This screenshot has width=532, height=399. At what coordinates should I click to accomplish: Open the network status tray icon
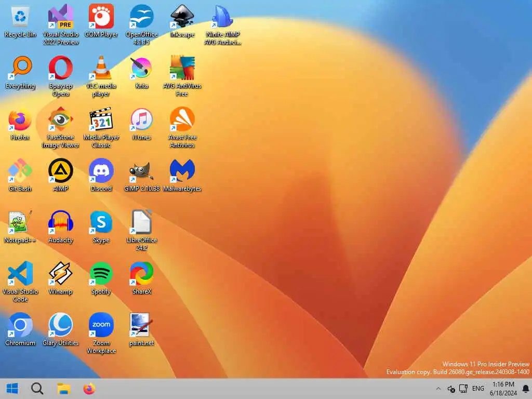(x=463, y=389)
